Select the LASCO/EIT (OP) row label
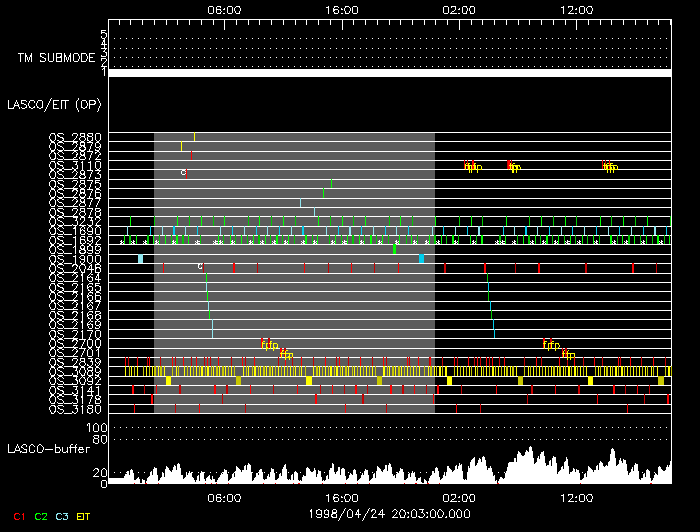This screenshot has height=532, width=700. [43, 103]
